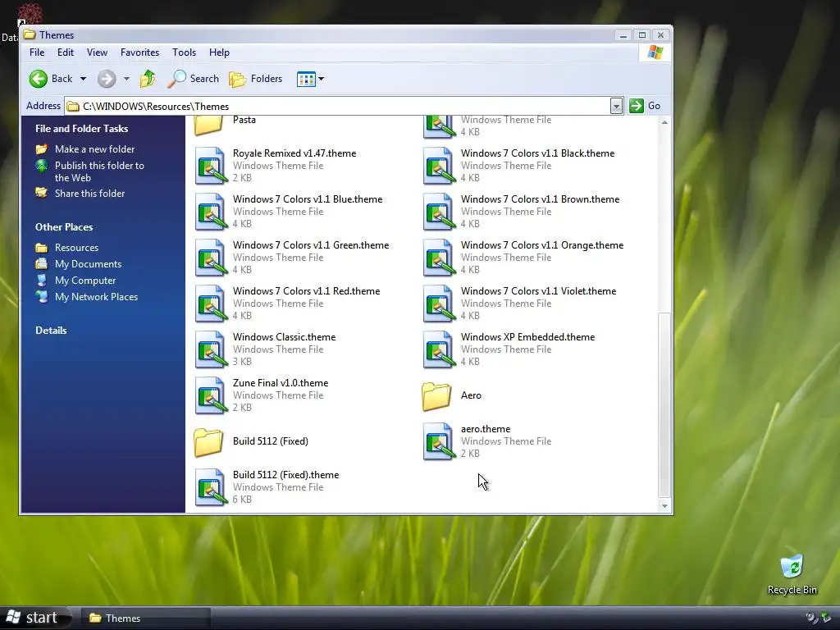The height and width of the screenshot is (630, 840).
Task: Select Windows 7 Colors v1.1 Red.theme icon
Action: coord(209,304)
